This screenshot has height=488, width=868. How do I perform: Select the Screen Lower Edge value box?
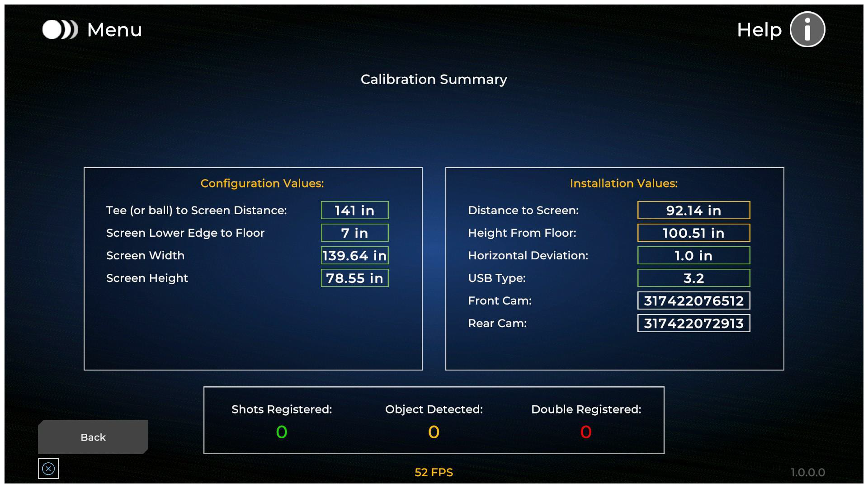354,233
